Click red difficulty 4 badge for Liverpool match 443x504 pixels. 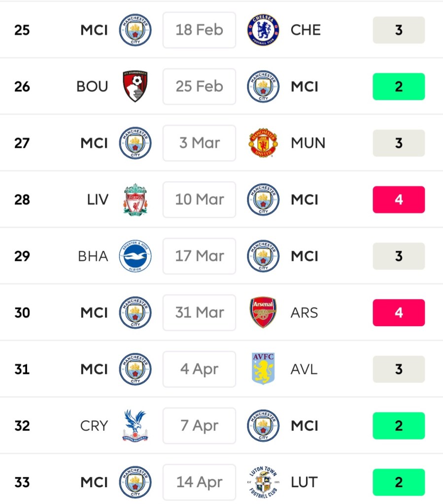399,200
